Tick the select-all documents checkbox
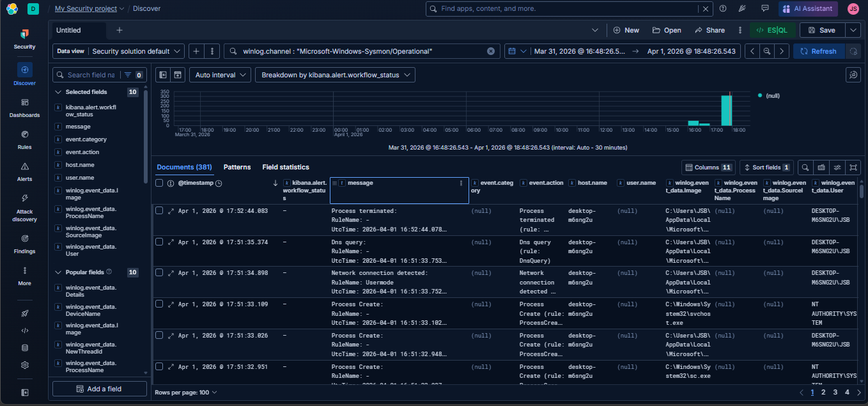This screenshot has height=406, width=868. click(x=159, y=183)
